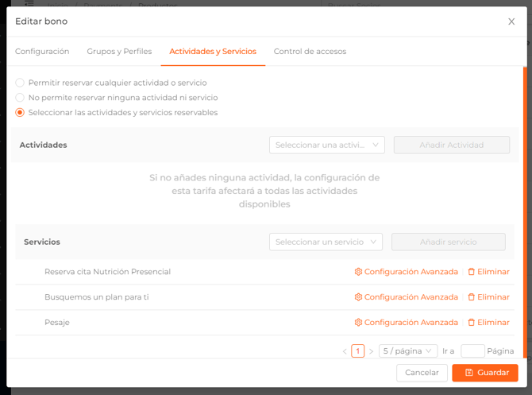Click gear icon for Reserva cita Nutrición Presencial
This screenshot has height=395, width=532.
tap(359, 272)
